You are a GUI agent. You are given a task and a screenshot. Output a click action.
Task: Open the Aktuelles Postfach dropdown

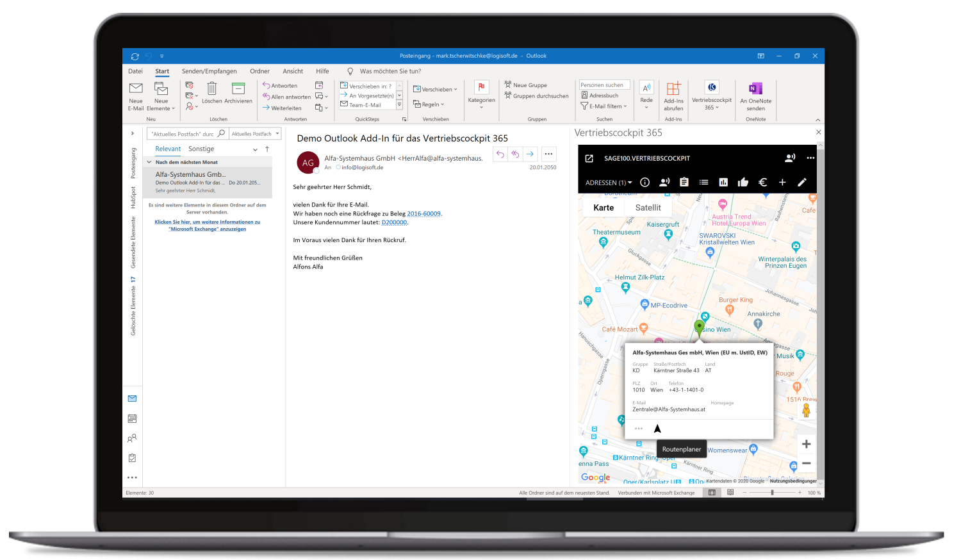tap(256, 134)
